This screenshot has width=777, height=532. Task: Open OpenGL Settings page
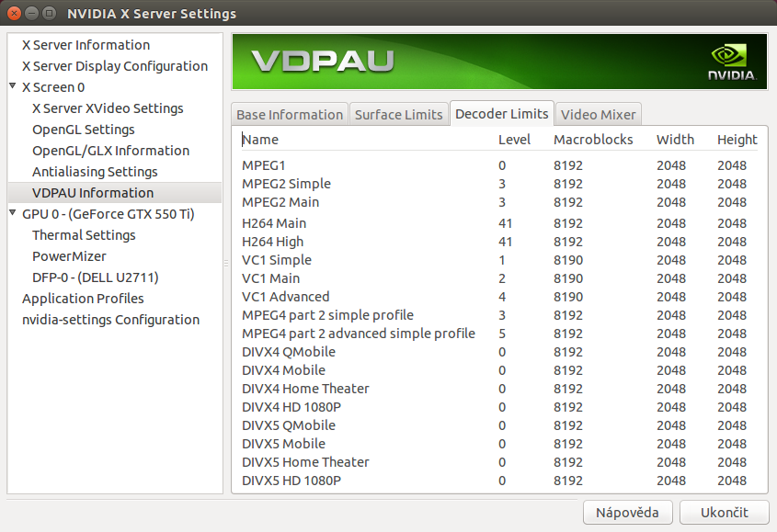[x=84, y=130]
